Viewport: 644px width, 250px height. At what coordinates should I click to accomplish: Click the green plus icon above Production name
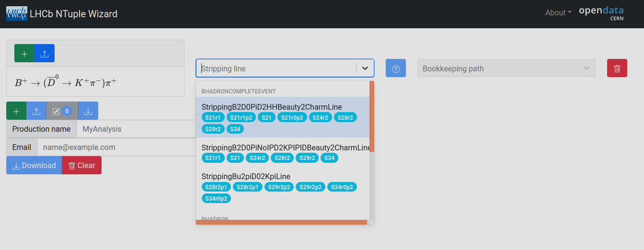tap(16, 111)
